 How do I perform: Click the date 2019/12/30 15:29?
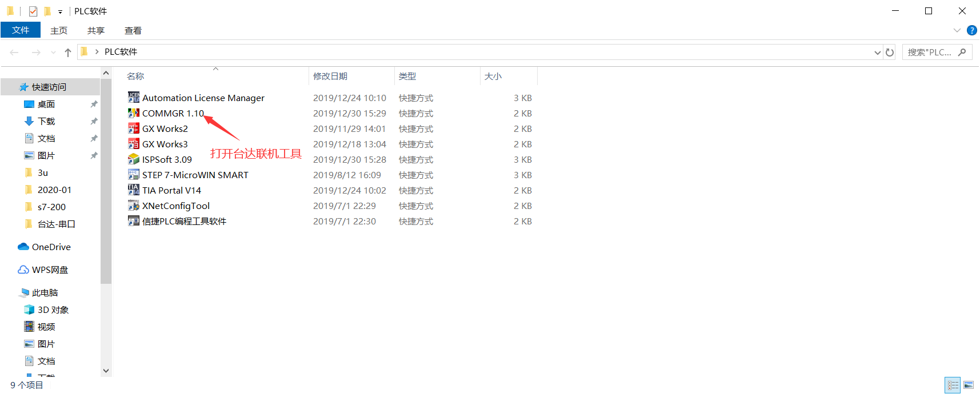pos(350,113)
